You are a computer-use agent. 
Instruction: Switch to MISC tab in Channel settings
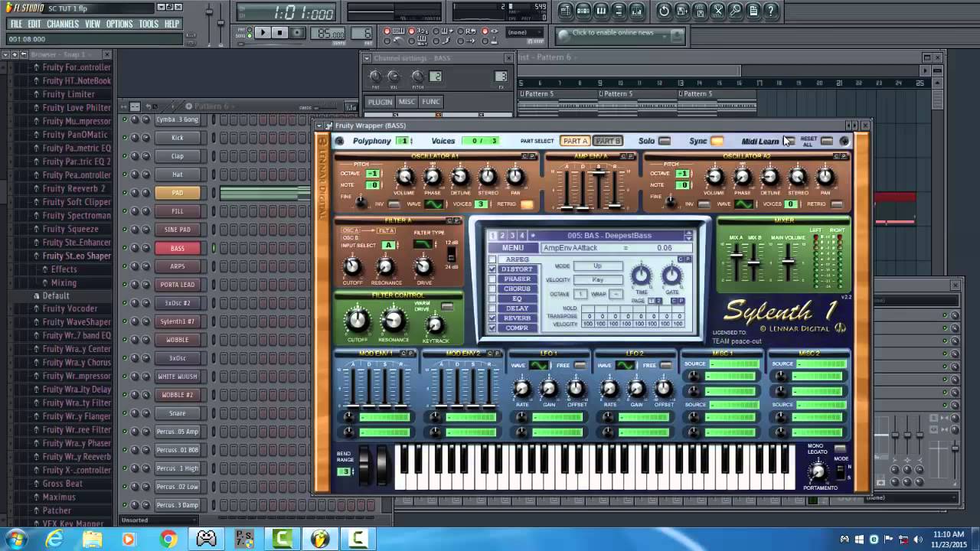click(x=407, y=102)
